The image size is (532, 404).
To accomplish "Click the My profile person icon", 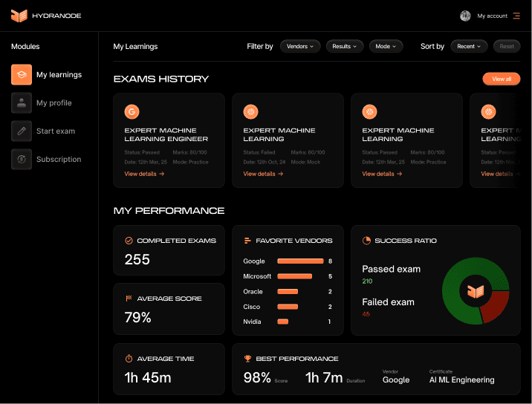I will [22, 102].
